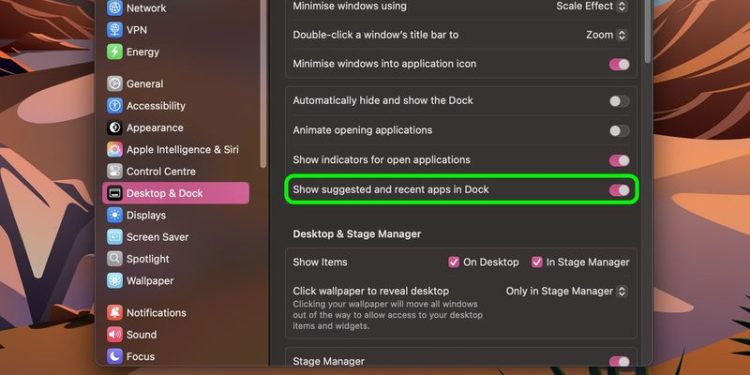Click the VPN globe icon
This screenshot has height=375, width=750.
pyautogui.click(x=115, y=30)
